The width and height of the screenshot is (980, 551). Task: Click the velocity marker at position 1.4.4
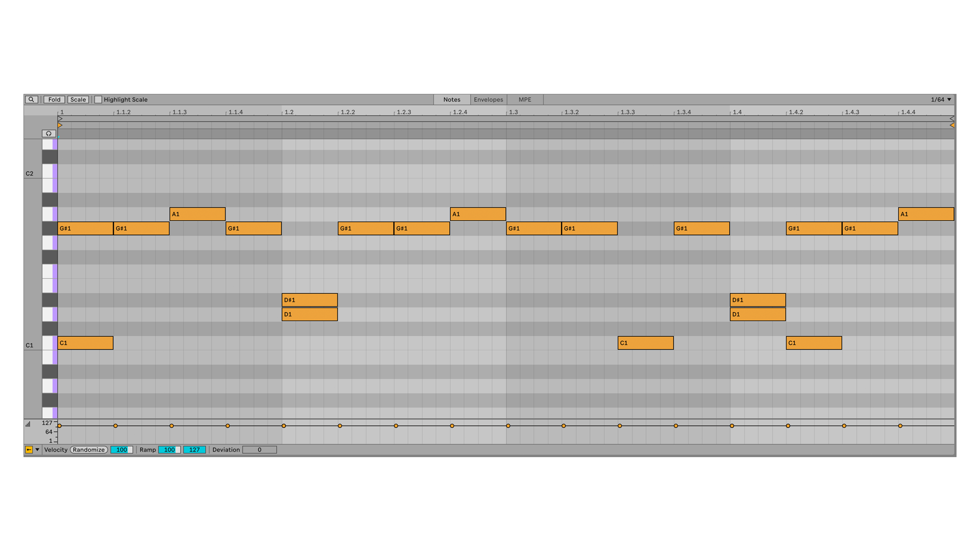(x=900, y=425)
